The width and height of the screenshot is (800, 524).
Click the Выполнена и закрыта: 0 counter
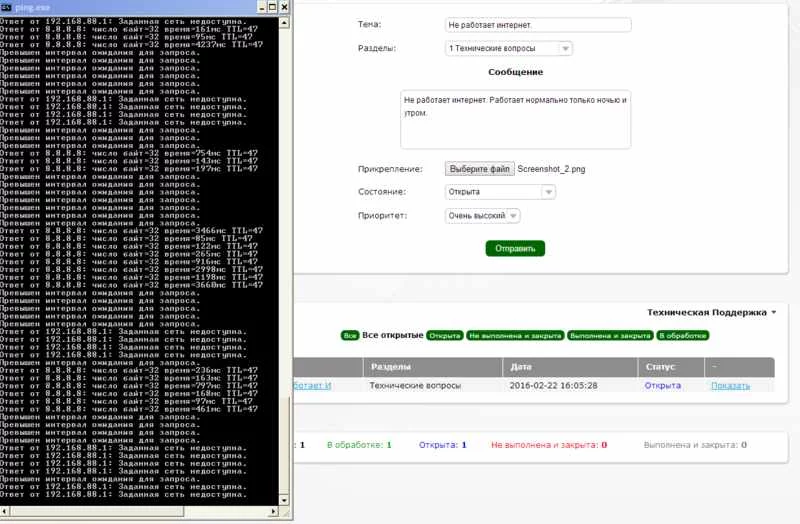695,445
